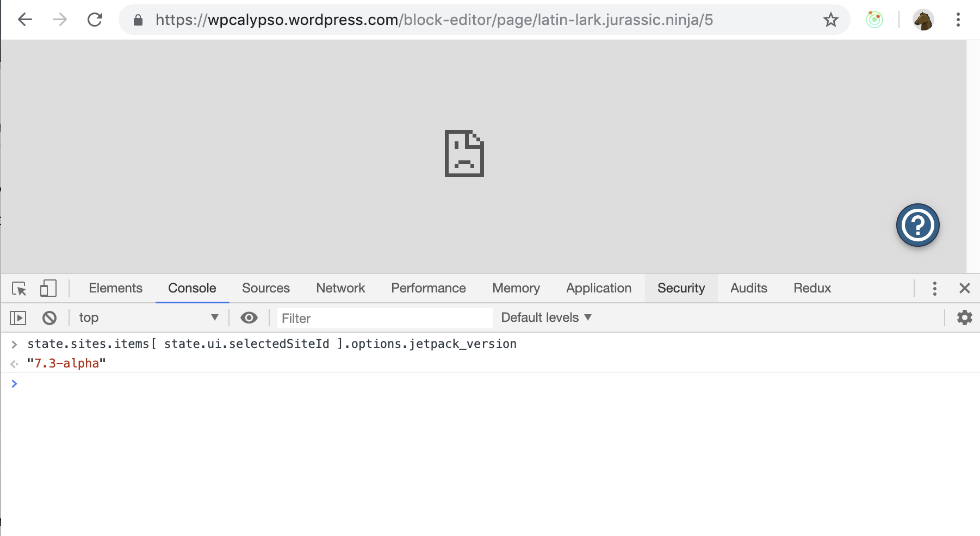Image resolution: width=980 pixels, height=536 pixels.
Task: Open the Default levels dropdown
Action: [545, 317]
